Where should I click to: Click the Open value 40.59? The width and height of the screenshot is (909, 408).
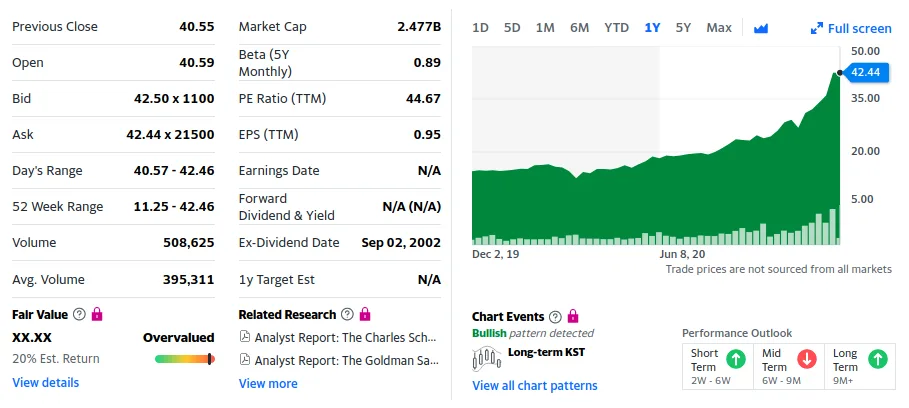(197, 63)
